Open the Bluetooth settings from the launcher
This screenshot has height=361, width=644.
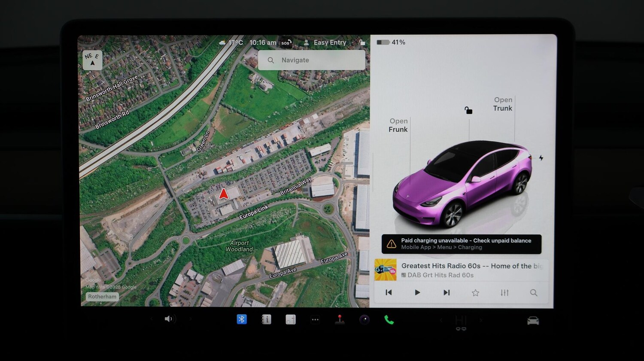(x=242, y=319)
